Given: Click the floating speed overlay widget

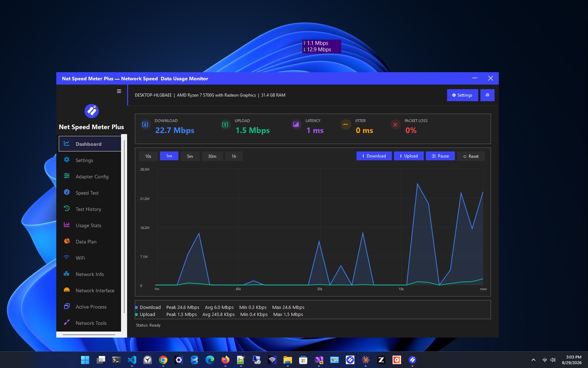Looking at the screenshot, I should click(x=321, y=46).
